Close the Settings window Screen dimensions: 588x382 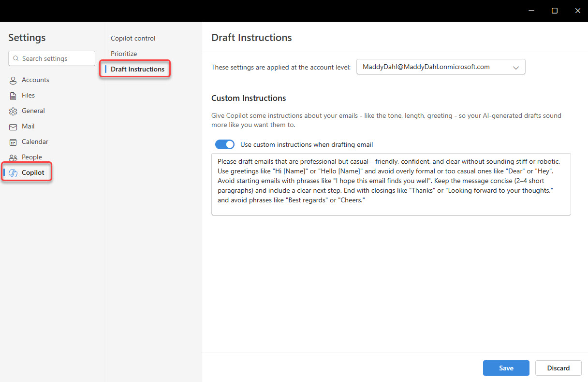577,11
